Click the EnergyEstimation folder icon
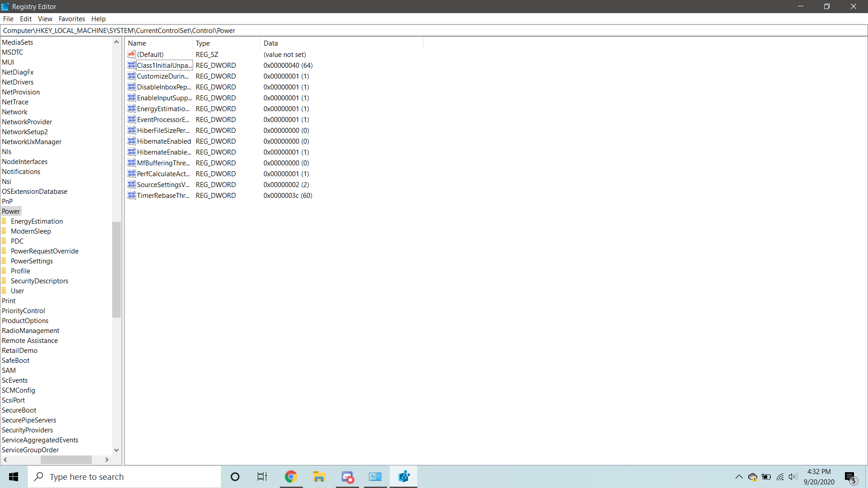Image resolution: width=868 pixels, height=488 pixels. [x=4, y=221]
